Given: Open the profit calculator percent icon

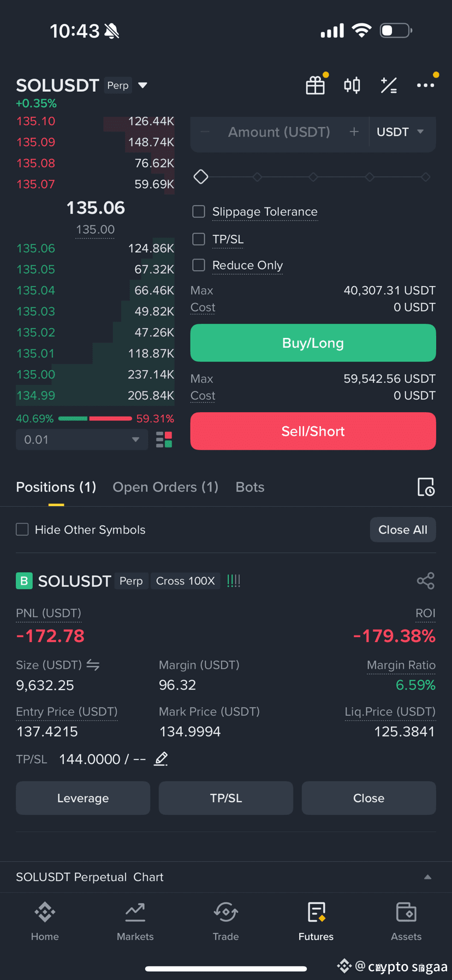Looking at the screenshot, I should click(389, 85).
